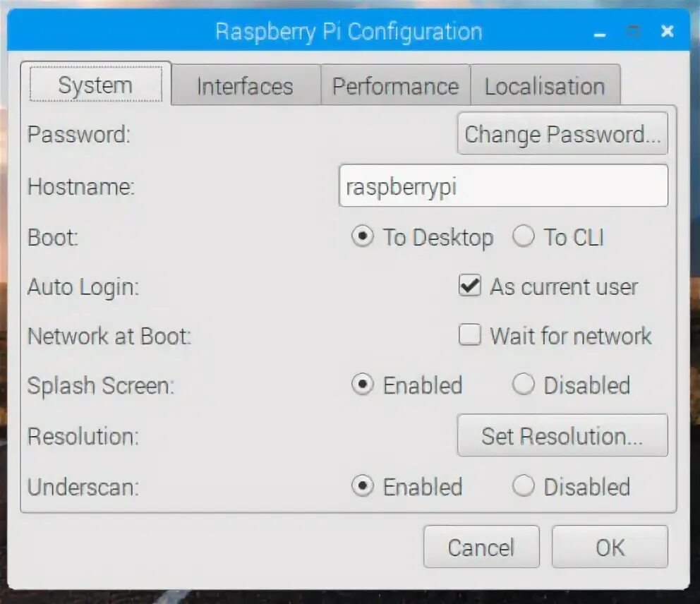Click the Underscan label
This screenshot has width=700, height=604.
(83, 487)
